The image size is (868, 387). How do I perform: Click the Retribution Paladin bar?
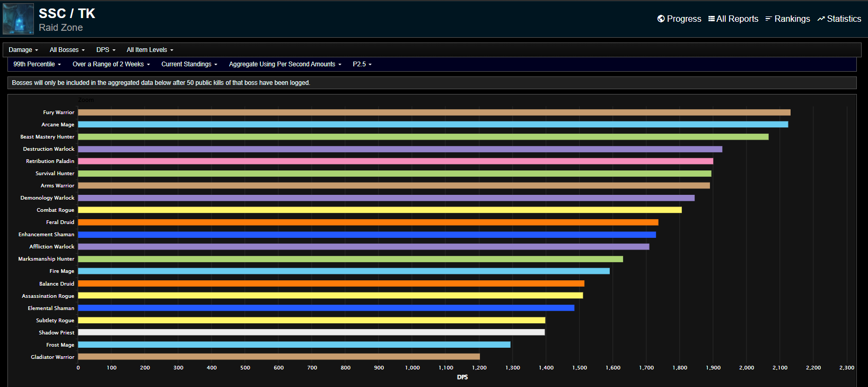coord(396,161)
